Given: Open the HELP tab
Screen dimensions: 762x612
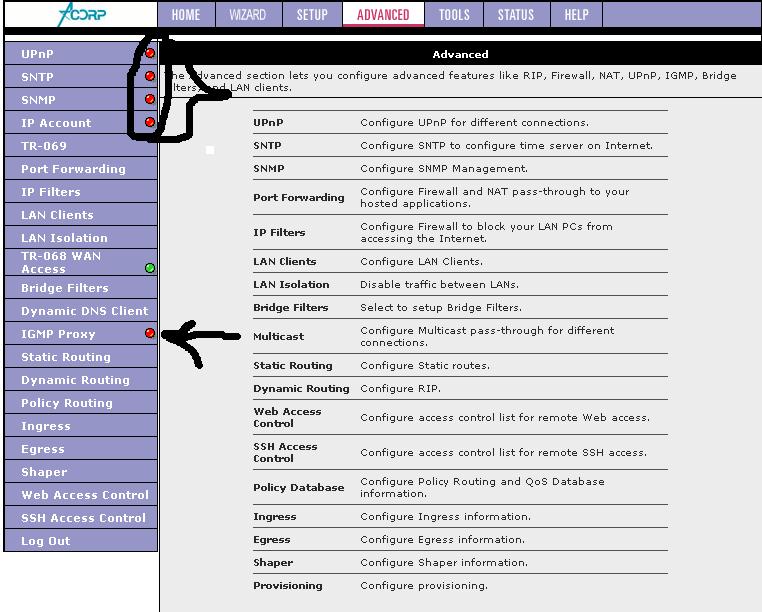Looking at the screenshot, I should coord(576,15).
